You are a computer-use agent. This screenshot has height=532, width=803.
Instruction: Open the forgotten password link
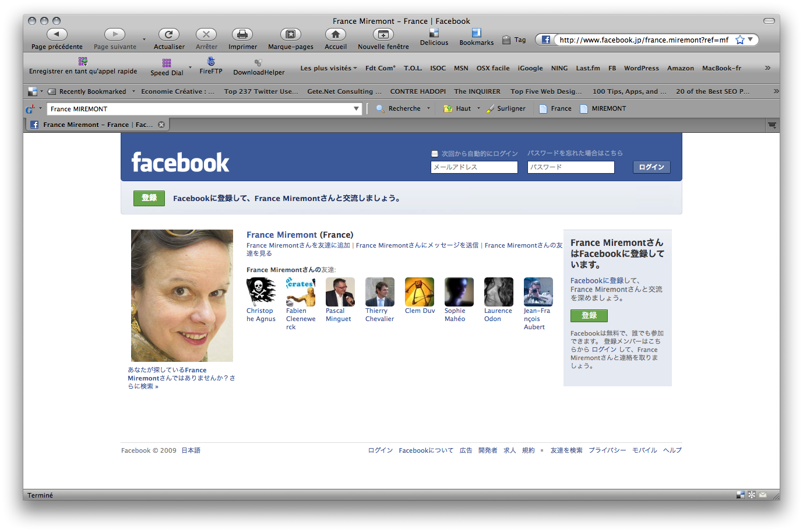pyautogui.click(x=575, y=153)
